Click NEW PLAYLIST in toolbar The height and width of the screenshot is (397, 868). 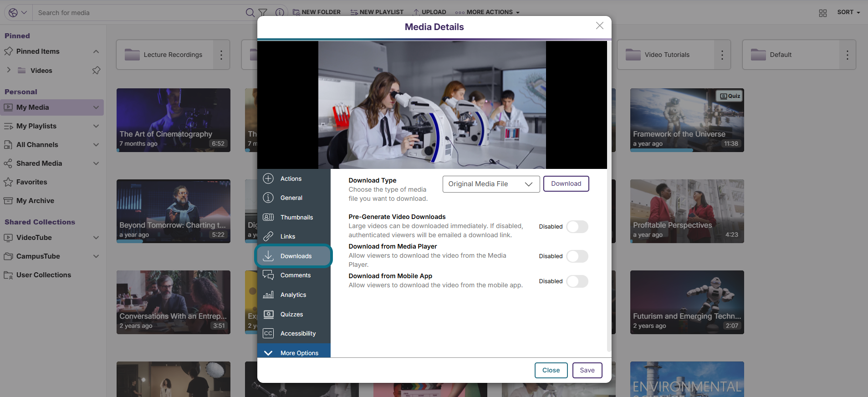click(x=377, y=12)
